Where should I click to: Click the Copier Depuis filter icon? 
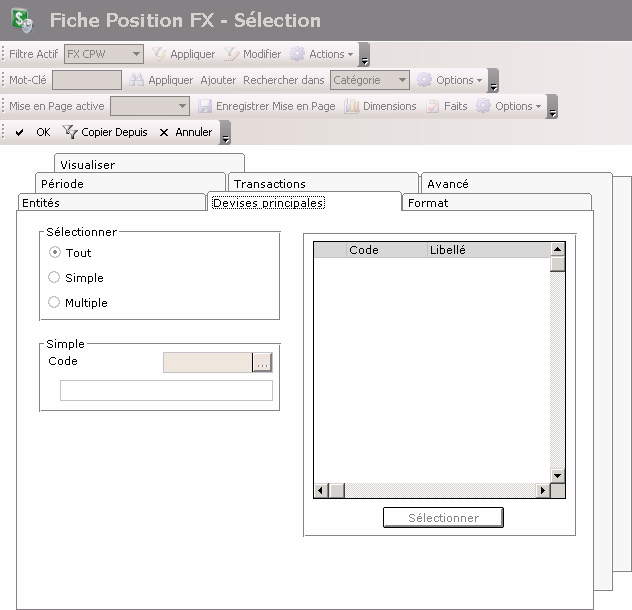pos(70,132)
